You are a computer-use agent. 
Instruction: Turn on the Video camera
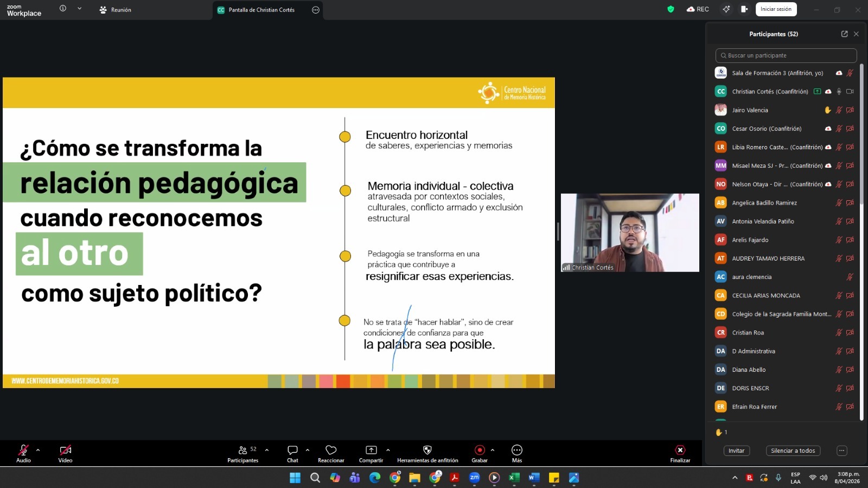pyautogui.click(x=65, y=450)
